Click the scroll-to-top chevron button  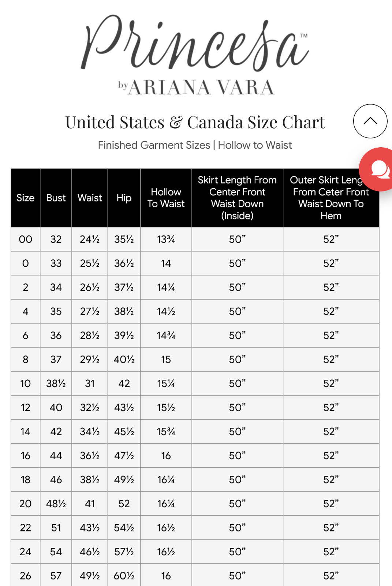pyautogui.click(x=370, y=121)
